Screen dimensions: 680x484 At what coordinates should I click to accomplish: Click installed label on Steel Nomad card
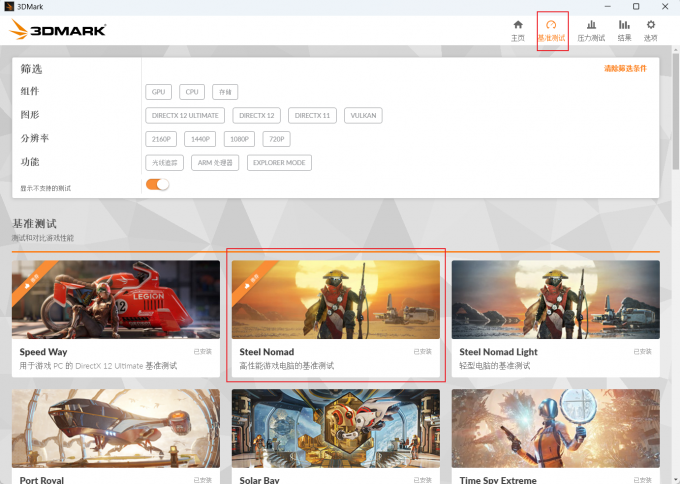pyautogui.click(x=422, y=351)
